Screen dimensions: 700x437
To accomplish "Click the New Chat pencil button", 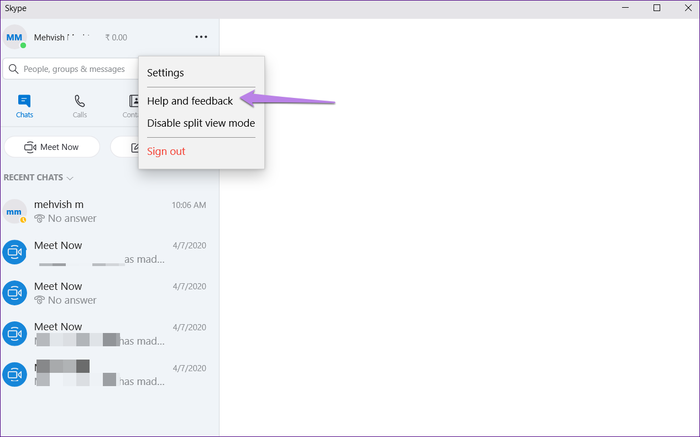I will click(x=126, y=147).
